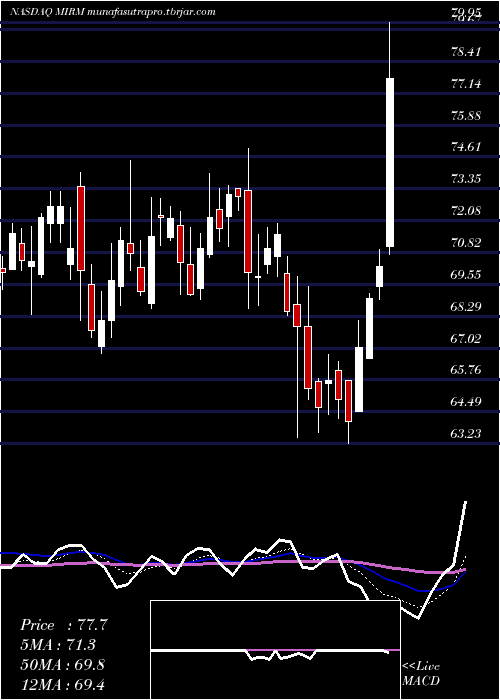Click the Price : 77.7 readout

tap(63, 625)
